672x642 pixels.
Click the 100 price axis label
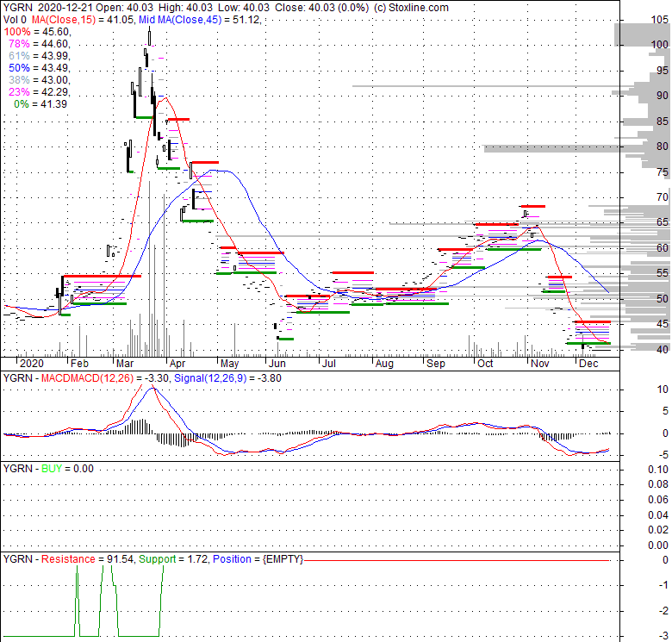(659, 45)
